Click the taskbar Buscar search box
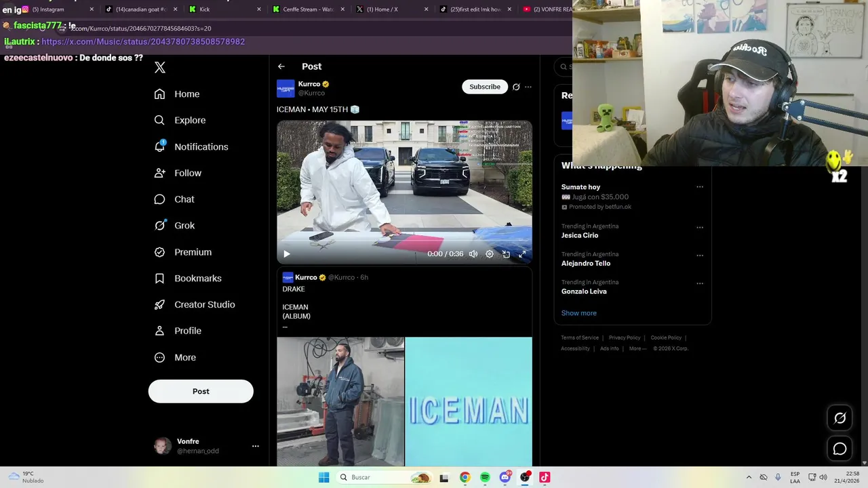Screen dimensions: 868x488 [385, 477]
